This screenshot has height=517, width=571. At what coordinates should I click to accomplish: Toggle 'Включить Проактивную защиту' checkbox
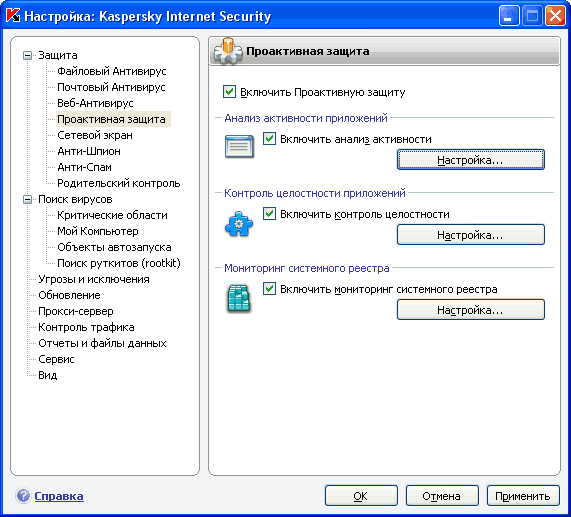229,92
